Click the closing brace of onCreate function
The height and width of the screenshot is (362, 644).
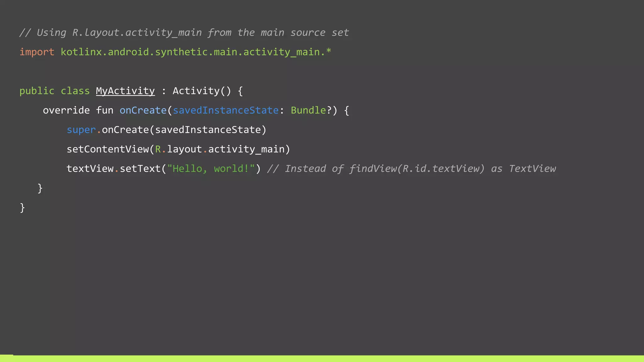click(x=40, y=189)
